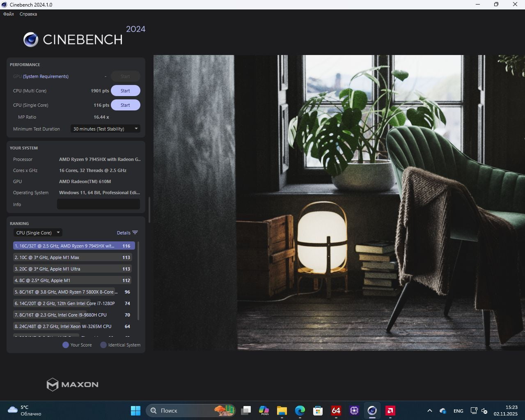Click the Processor name AMD Ryzen 9 7945HX
Image resolution: width=525 pixels, height=420 pixels.
pos(99,159)
